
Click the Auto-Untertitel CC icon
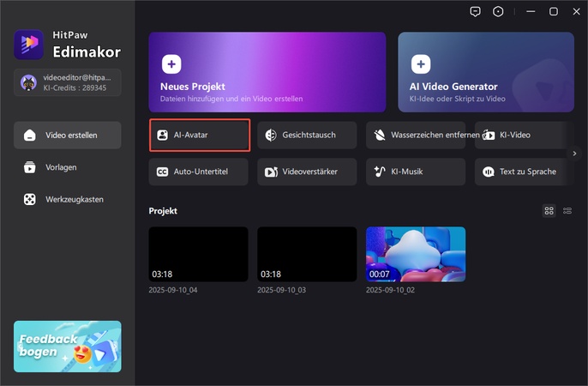click(x=162, y=172)
